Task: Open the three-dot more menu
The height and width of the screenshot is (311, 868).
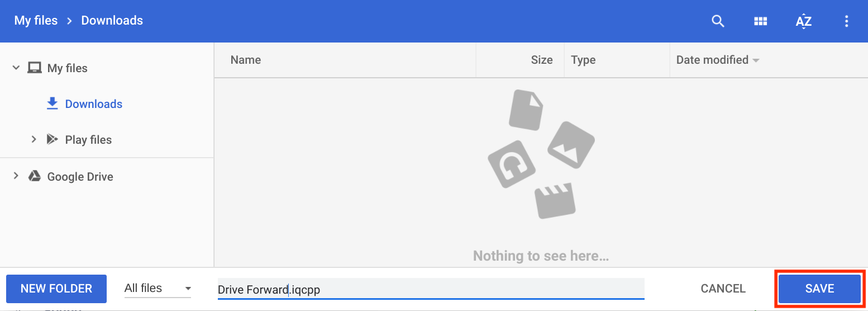Action: pos(846,21)
